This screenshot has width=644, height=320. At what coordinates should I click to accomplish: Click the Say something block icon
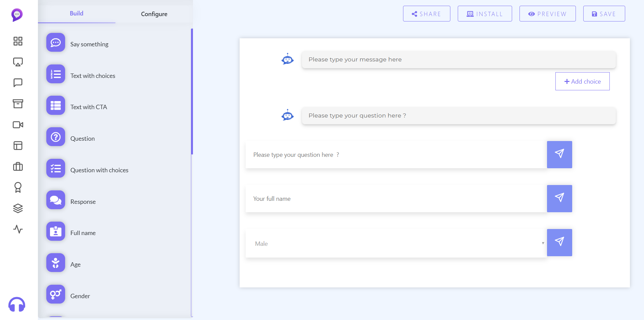pyautogui.click(x=55, y=43)
